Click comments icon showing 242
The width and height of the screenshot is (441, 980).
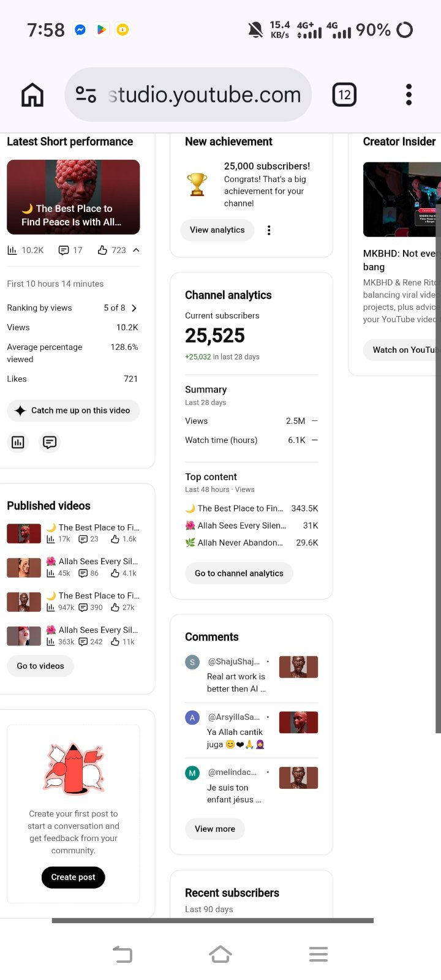(x=83, y=642)
